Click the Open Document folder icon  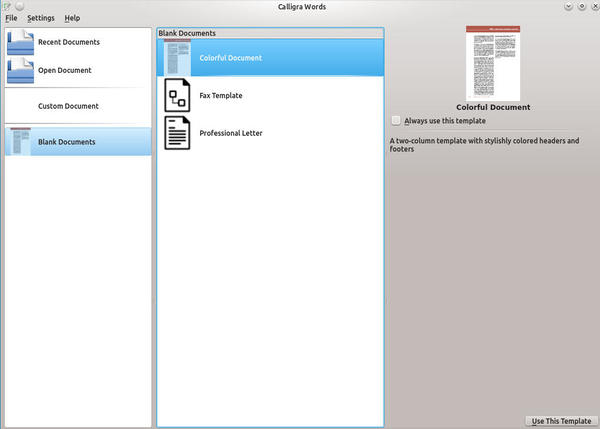pos(20,70)
